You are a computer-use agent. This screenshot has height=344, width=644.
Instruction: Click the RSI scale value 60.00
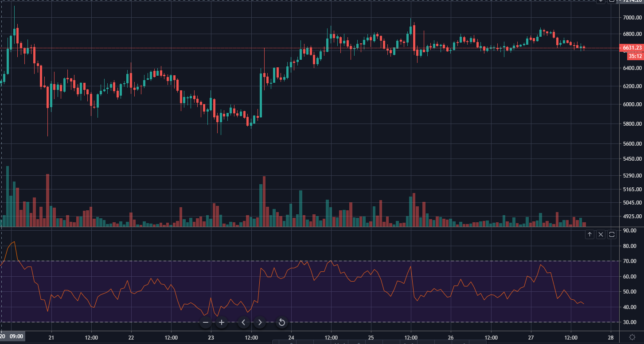630,276
